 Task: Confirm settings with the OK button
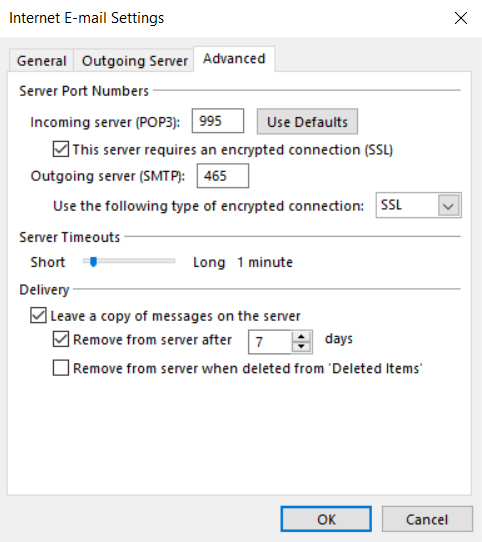pyautogui.click(x=326, y=519)
